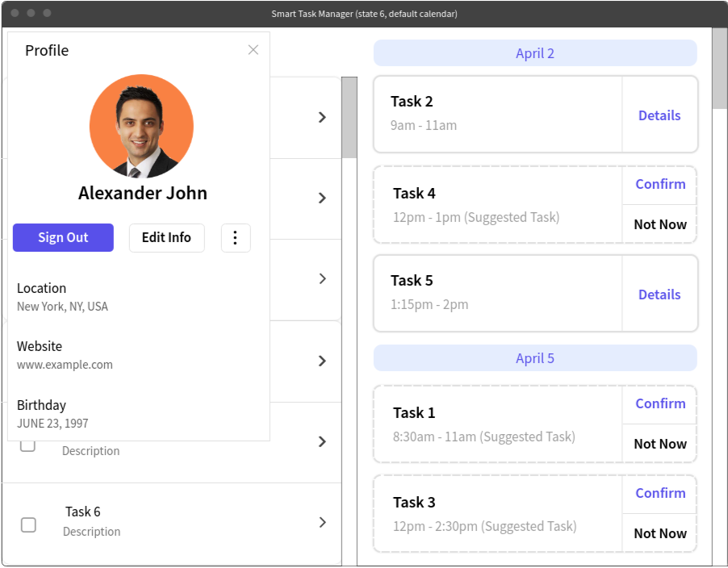The image size is (728, 568).
Task: Select Not Now for Task 1
Action: pyautogui.click(x=660, y=444)
